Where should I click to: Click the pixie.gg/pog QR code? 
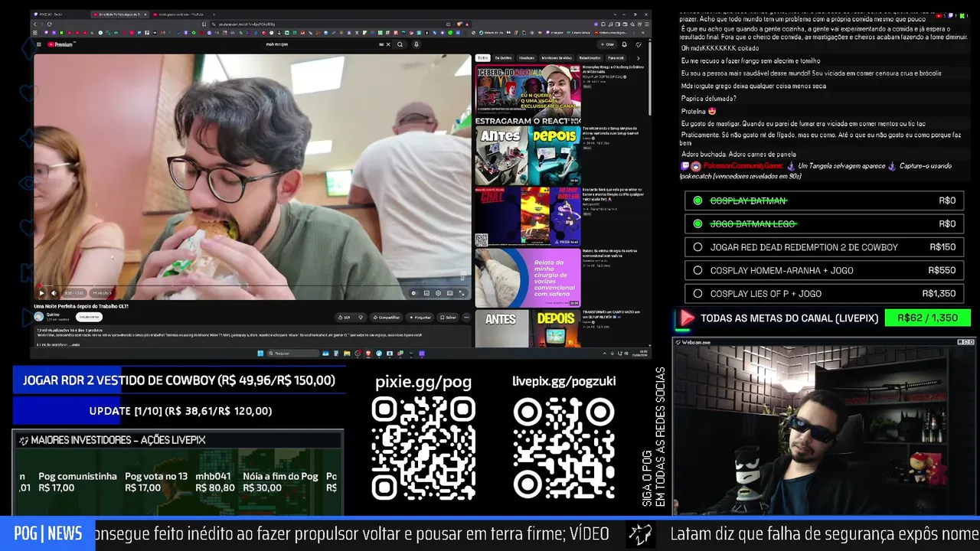point(423,448)
